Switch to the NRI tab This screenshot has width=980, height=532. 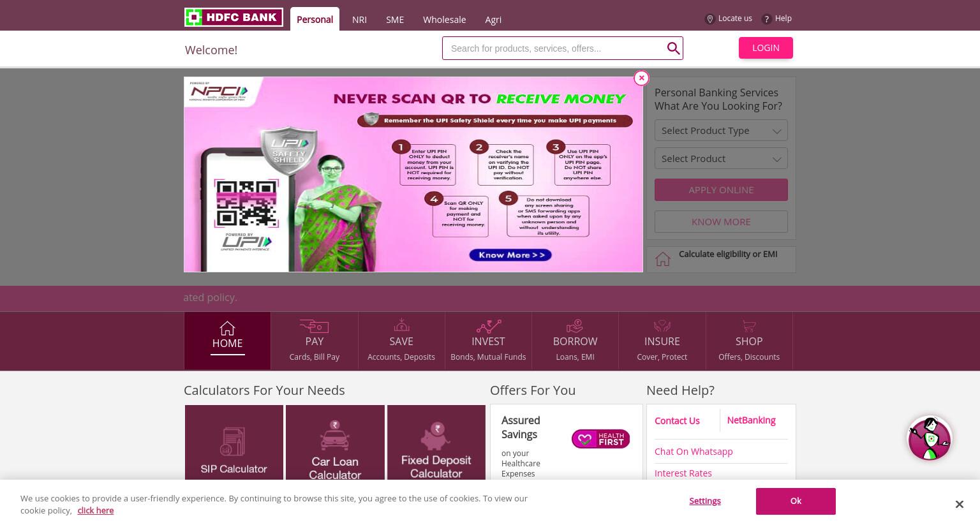pos(359,20)
